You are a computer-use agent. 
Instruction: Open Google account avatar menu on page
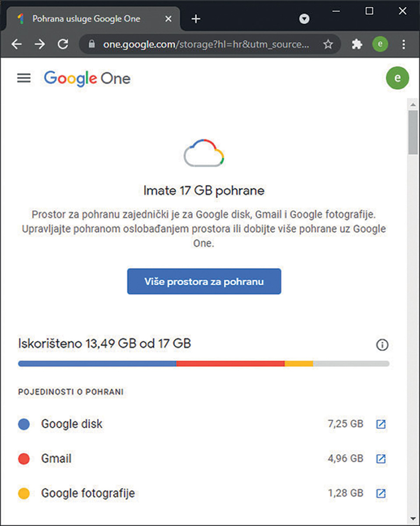[397, 78]
